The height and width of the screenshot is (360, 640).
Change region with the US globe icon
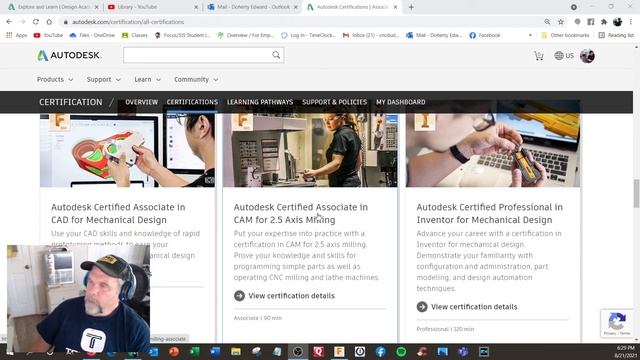coord(564,56)
